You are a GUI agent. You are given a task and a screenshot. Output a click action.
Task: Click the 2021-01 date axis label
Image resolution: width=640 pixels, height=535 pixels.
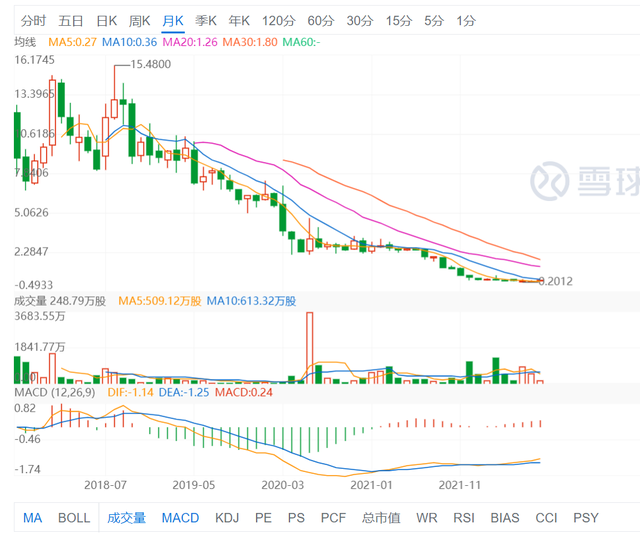click(x=371, y=485)
